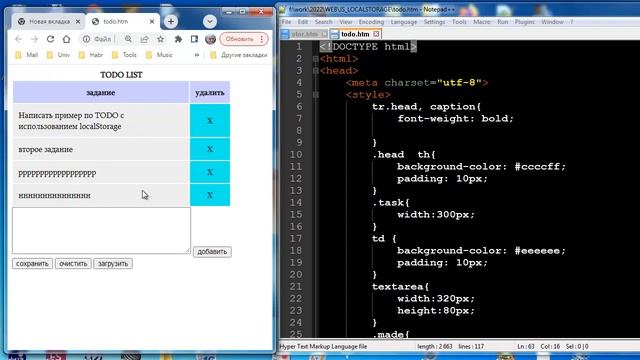
Task: Close the Новая вкладка tab
Action: coord(78,22)
